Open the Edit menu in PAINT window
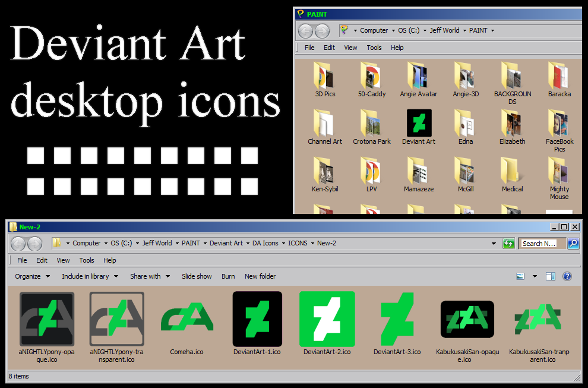The width and height of the screenshot is (588, 388). pos(329,48)
